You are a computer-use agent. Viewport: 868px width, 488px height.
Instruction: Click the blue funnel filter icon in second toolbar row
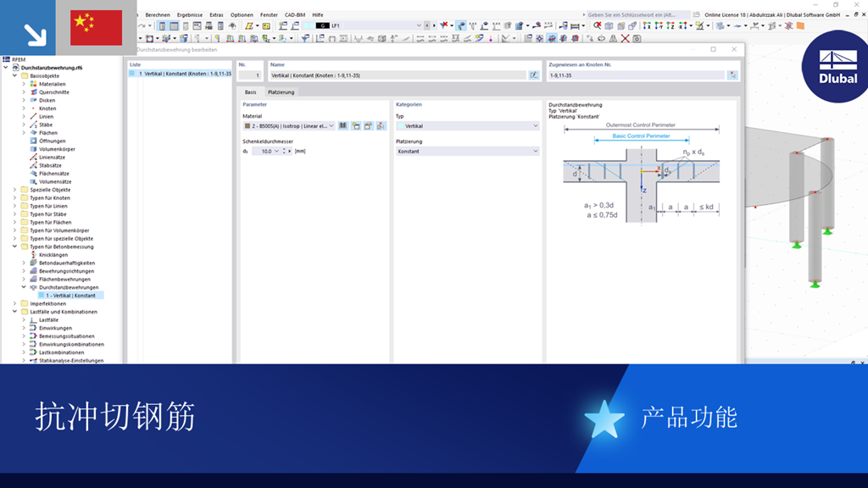(305, 38)
